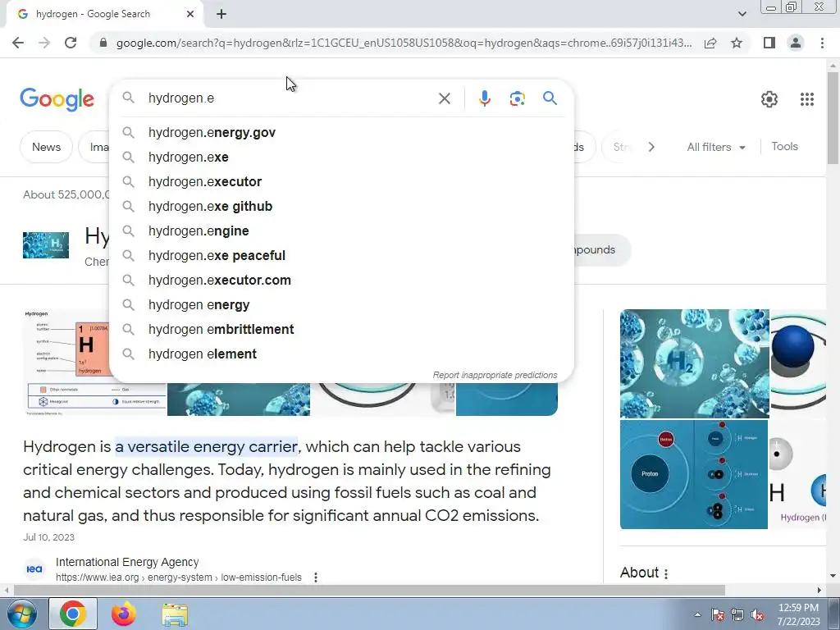
Task: Bookmark this tab with the star icon
Action: (x=737, y=43)
